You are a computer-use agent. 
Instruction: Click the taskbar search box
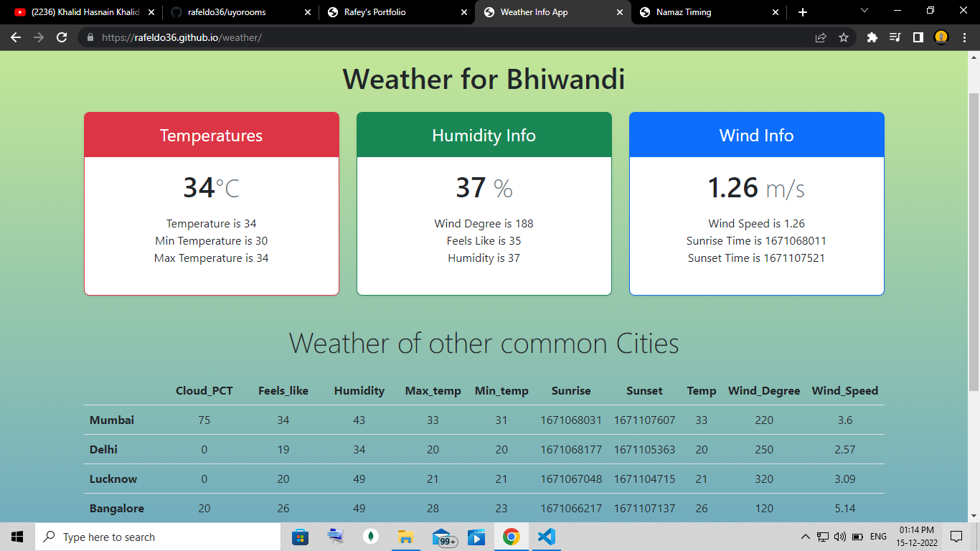coord(158,537)
